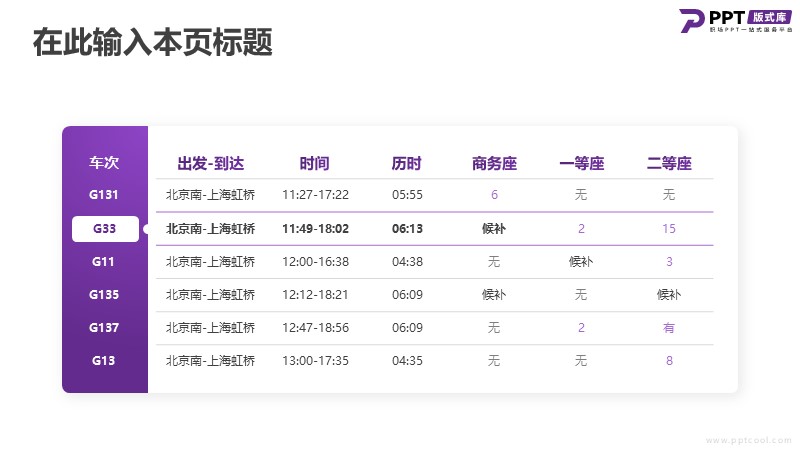Select train G11 in the sidebar
This screenshot has width=800, height=450.
[104, 262]
